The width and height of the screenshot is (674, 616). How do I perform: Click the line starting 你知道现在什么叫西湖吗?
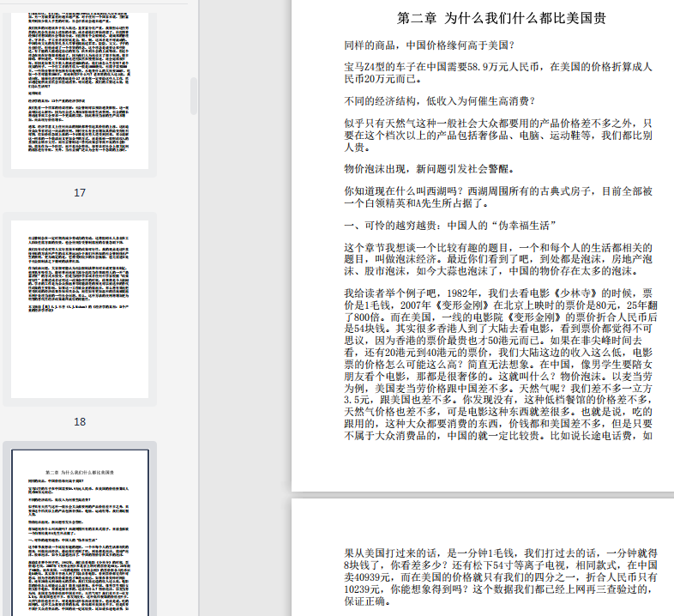pyautogui.click(x=498, y=191)
